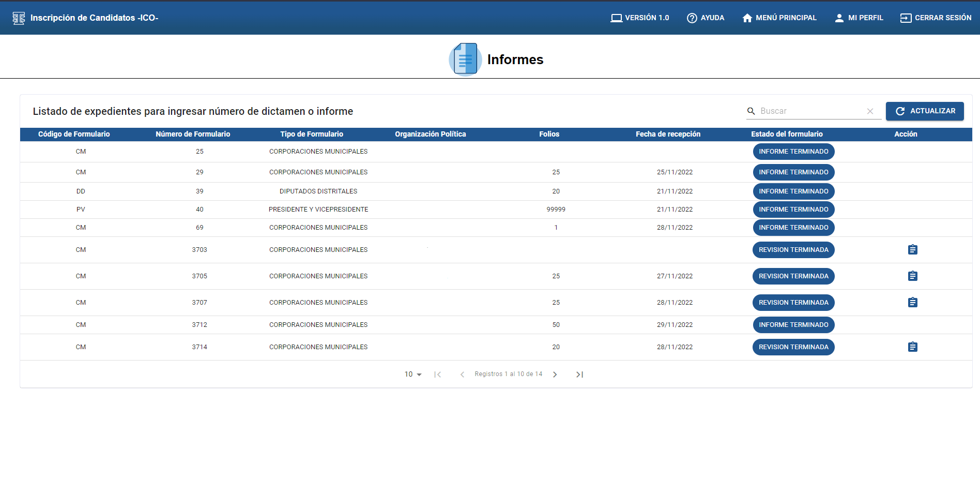This screenshot has height=478, width=980.
Task: Click the Fecha de recepción column header
Action: click(667, 134)
